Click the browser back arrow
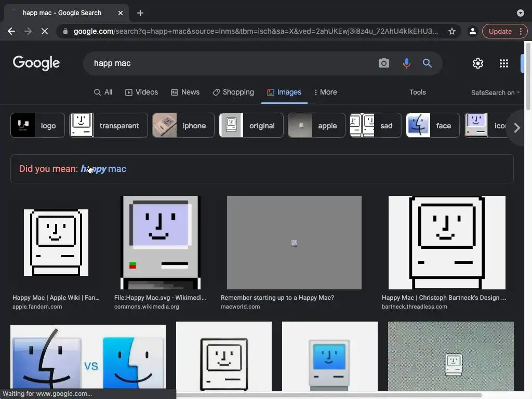532x399 pixels. point(11,32)
